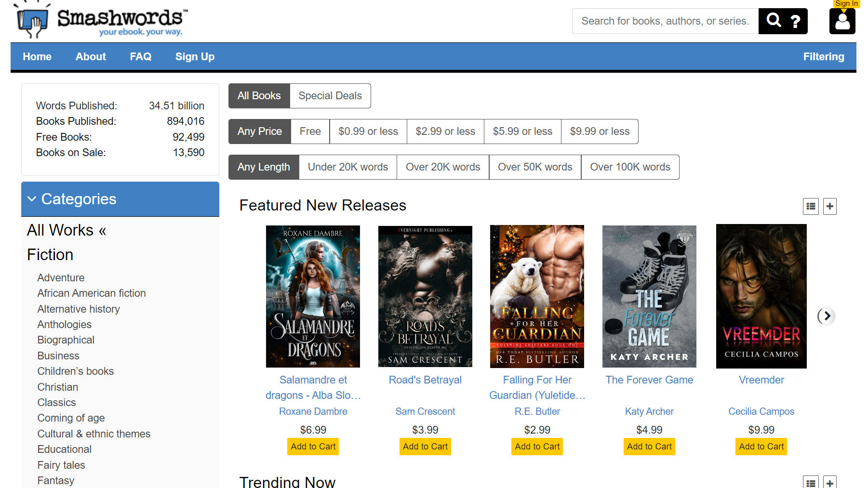Image resolution: width=868 pixels, height=488 pixels.
Task: Show next featured books with arrow
Action: click(x=827, y=316)
